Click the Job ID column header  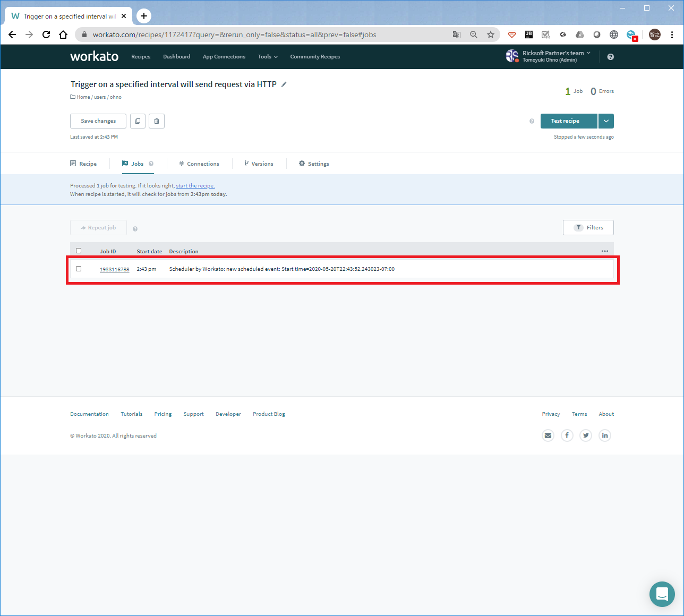[x=108, y=252]
